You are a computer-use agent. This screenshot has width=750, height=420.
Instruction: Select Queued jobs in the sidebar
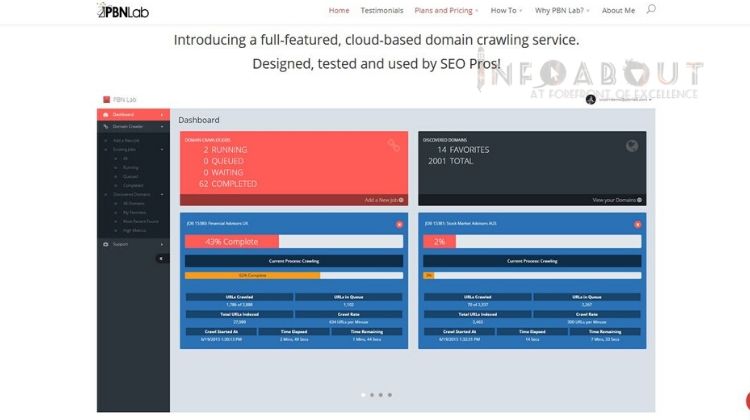[x=130, y=177]
